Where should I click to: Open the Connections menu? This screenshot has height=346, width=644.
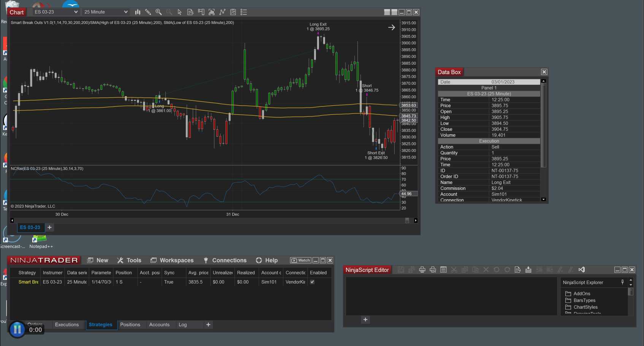click(x=229, y=260)
